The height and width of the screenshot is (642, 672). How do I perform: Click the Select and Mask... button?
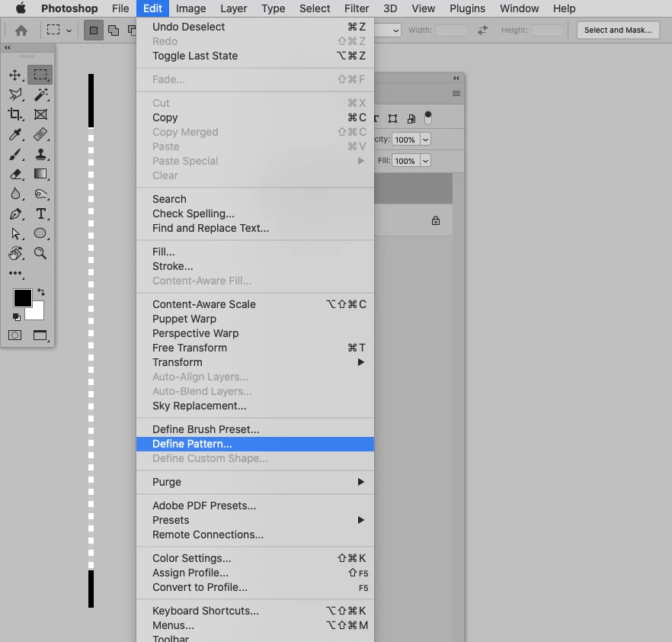[x=618, y=30]
